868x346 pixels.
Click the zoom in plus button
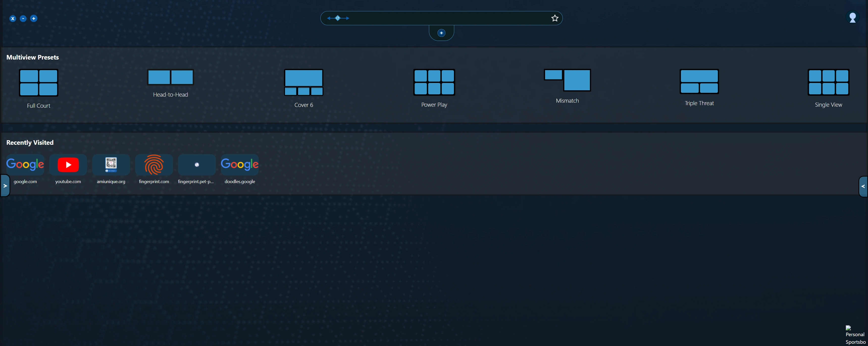tap(34, 18)
